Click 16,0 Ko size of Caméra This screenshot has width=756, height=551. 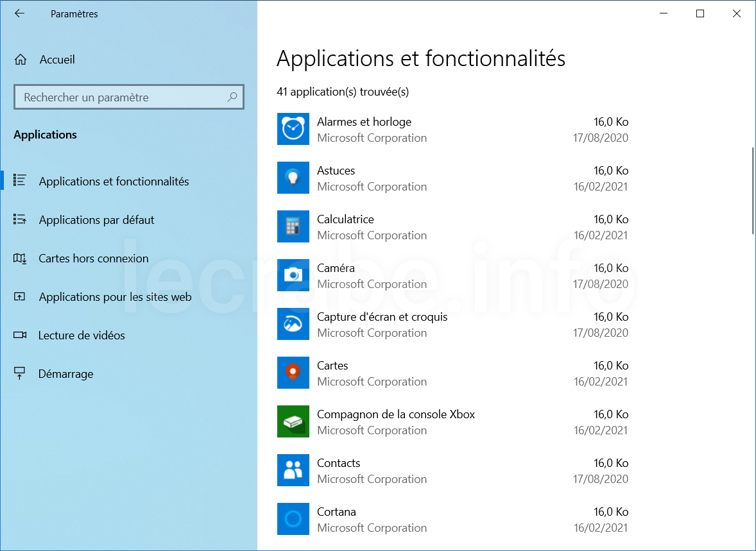click(x=611, y=268)
